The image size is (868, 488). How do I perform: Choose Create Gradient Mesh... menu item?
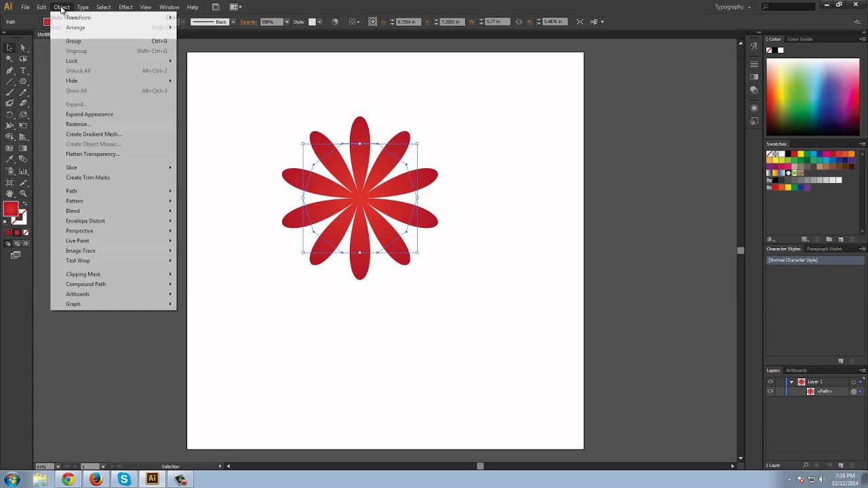tap(94, 134)
